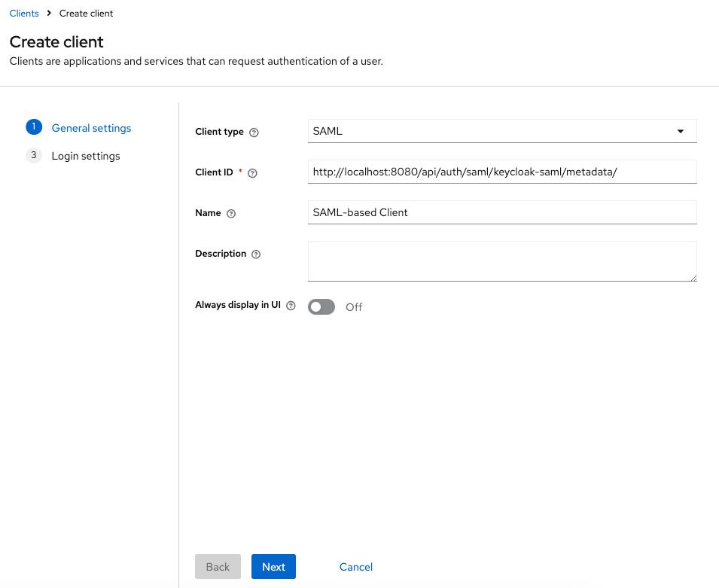
Task: Toggle the Always display in UI switch
Action: (x=321, y=306)
